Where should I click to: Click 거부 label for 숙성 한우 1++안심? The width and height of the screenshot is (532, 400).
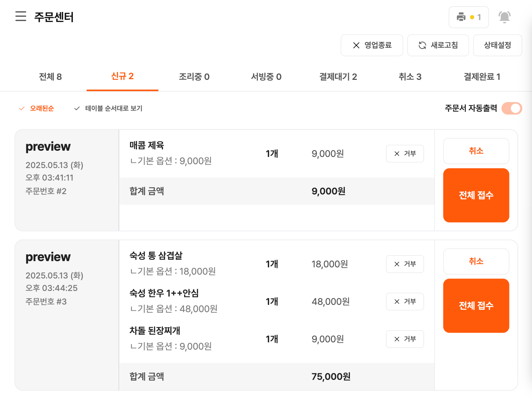click(410, 301)
